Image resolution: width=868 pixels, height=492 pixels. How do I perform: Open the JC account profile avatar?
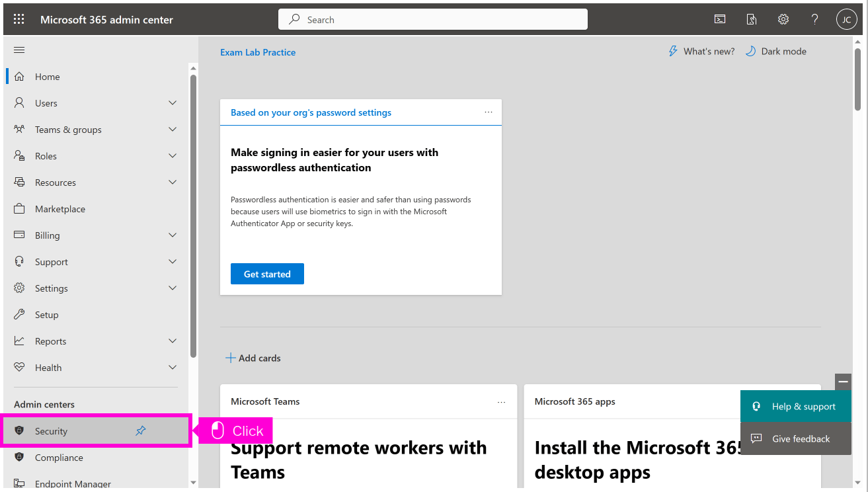click(846, 19)
